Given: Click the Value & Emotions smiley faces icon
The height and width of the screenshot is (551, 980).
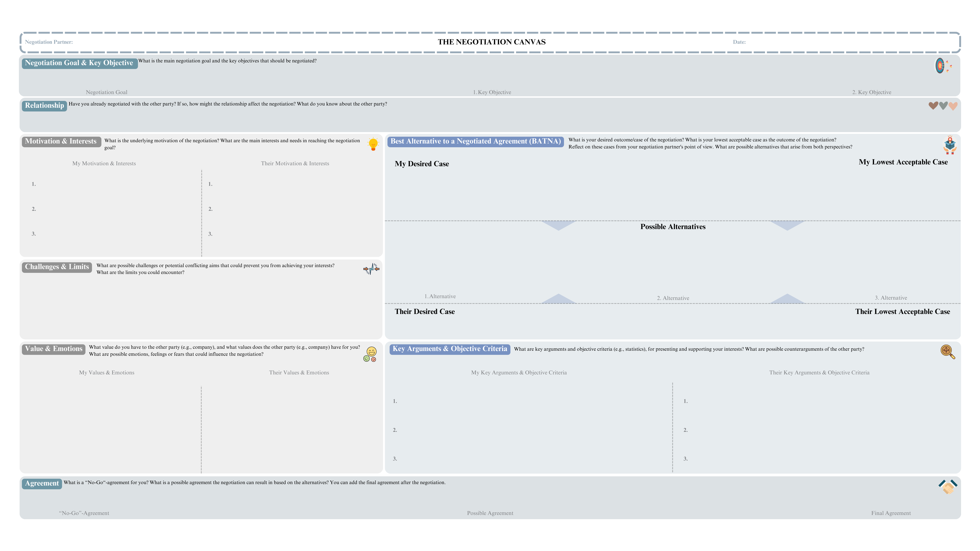Looking at the screenshot, I should click(x=370, y=354).
